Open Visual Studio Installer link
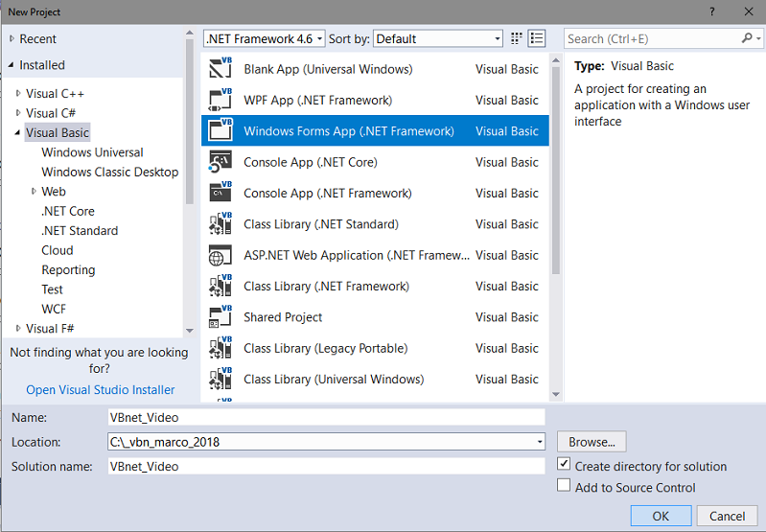 pos(100,389)
